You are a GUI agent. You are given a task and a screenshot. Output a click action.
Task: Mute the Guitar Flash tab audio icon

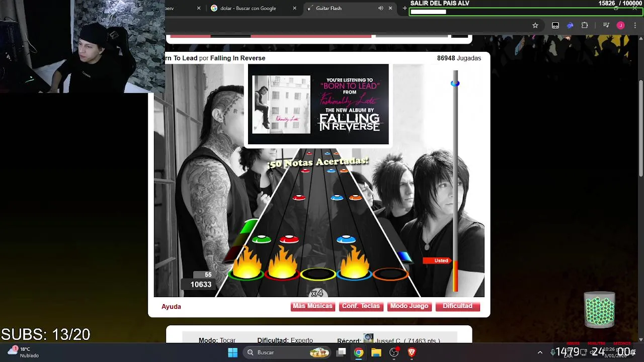tap(381, 8)
